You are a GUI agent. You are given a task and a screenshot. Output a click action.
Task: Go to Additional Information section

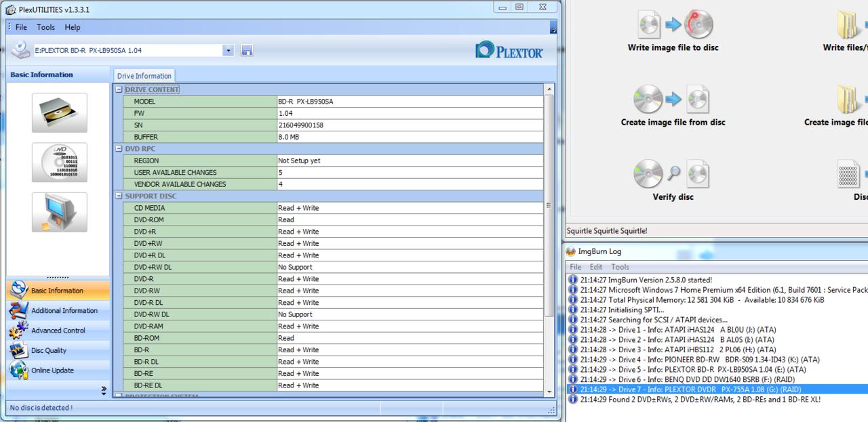pyautogui.click(x=64, y=310)
